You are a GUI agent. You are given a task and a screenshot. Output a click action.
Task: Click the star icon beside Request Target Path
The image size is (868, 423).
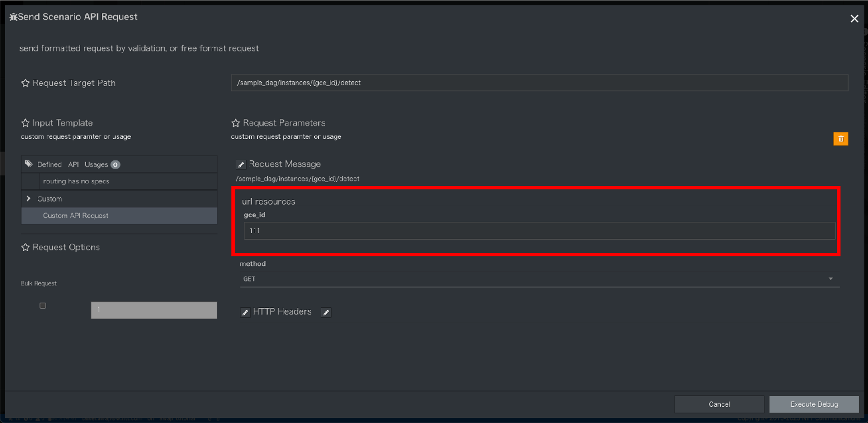point(25,83)
